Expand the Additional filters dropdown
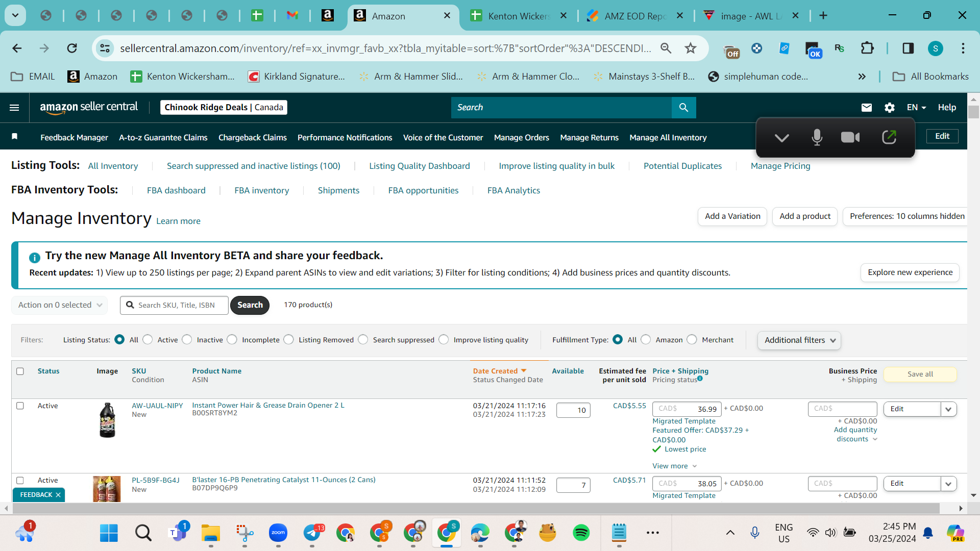 (799, 340)
